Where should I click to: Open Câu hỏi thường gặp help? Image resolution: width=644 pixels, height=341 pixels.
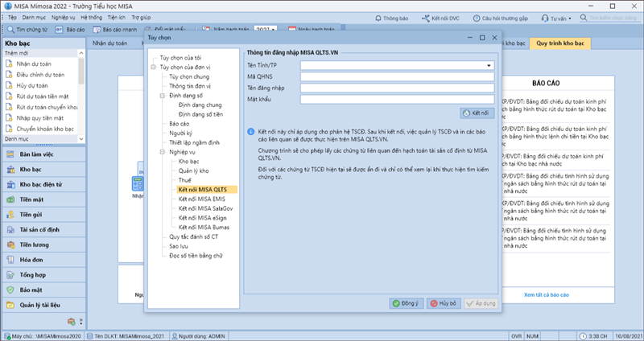point(500,18)
